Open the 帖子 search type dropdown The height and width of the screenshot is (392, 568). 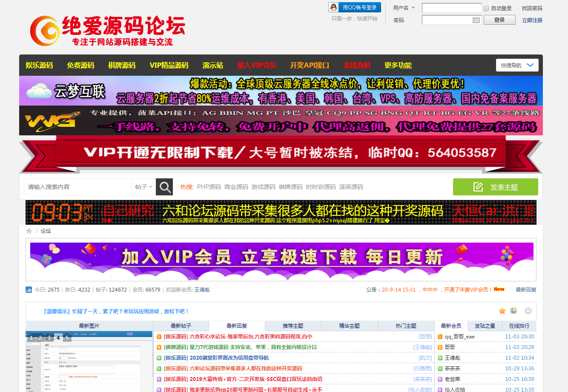coord(143,187)
